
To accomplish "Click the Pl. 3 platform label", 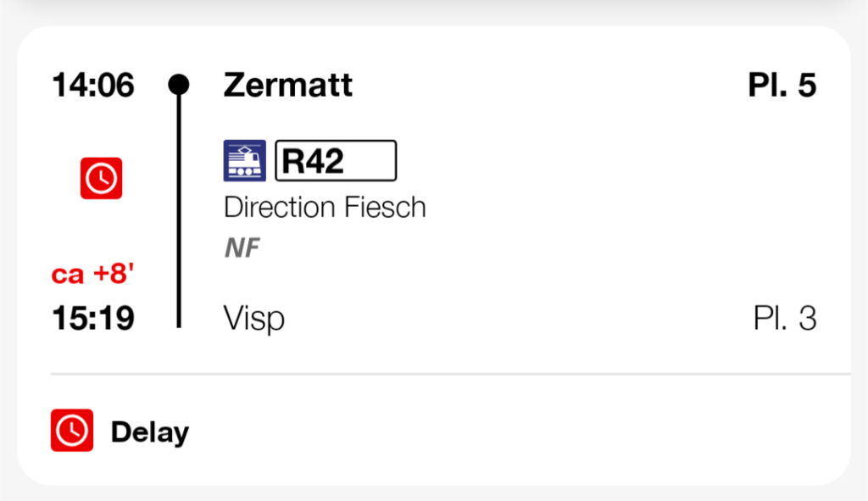I will point(784,319).
